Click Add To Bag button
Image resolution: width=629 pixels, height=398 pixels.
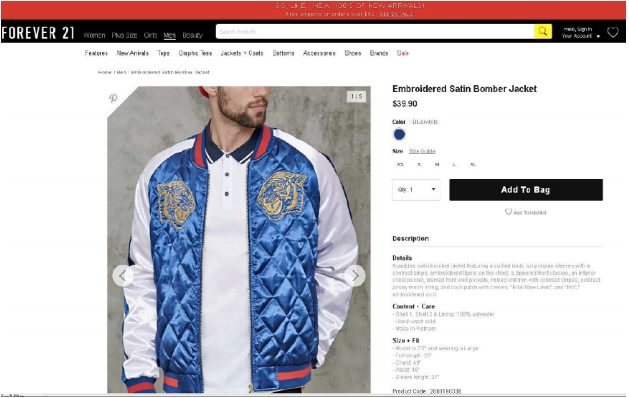click(x=526, y=190)
